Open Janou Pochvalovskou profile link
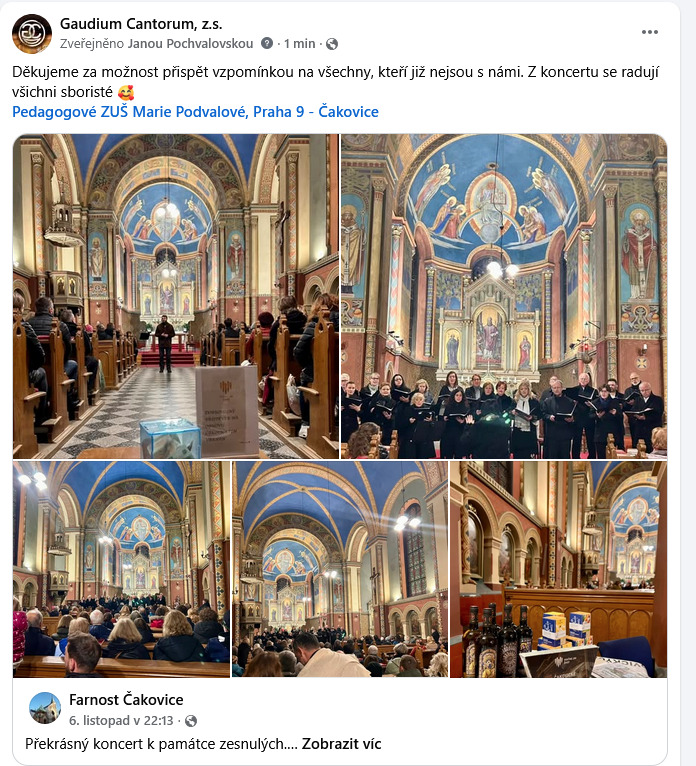The image size is (696, 766). click(190, 44)
